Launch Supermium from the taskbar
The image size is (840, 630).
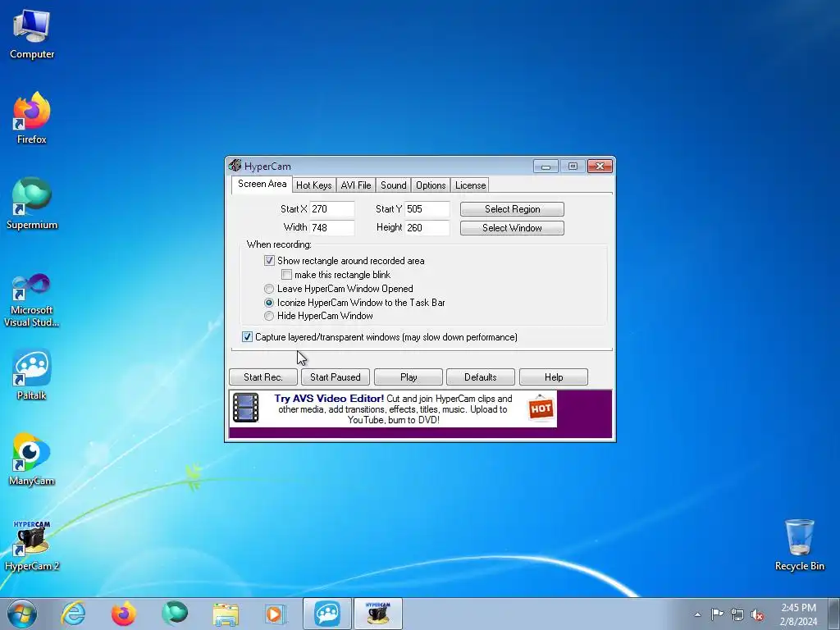[175, 614]
